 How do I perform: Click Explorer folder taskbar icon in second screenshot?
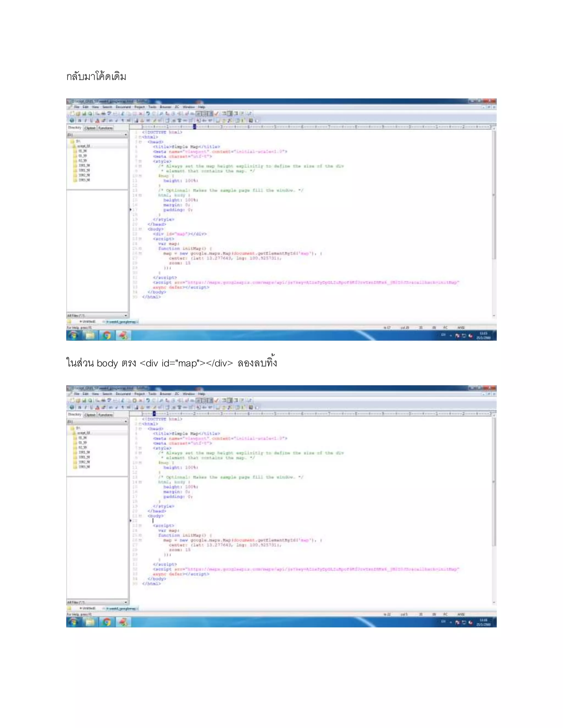(90, 622)
